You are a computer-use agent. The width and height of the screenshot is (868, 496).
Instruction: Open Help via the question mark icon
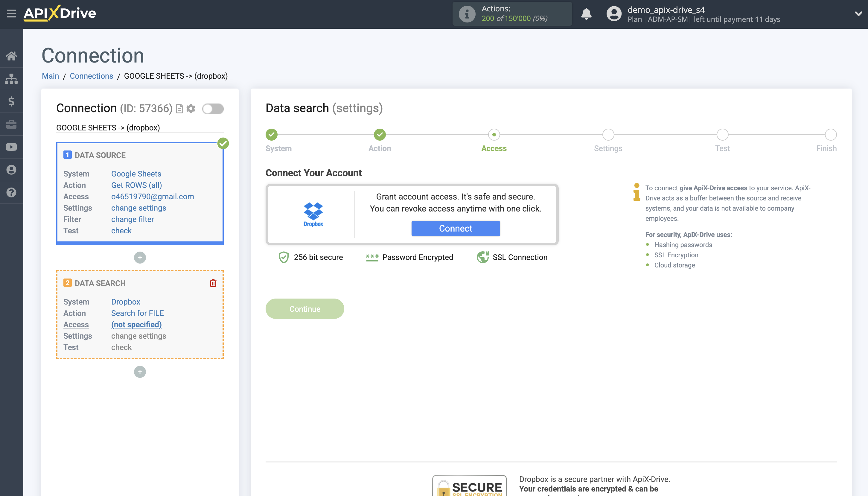click(12, 192)
